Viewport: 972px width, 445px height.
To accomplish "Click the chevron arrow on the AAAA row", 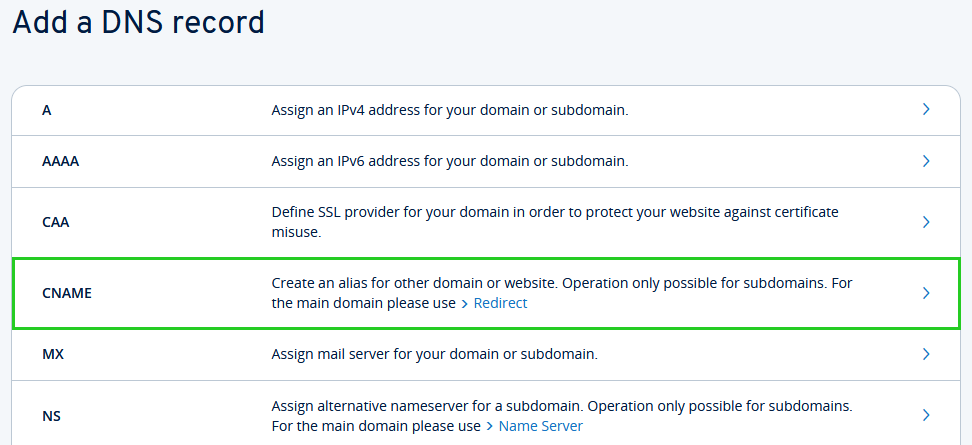I will point(926,160).
